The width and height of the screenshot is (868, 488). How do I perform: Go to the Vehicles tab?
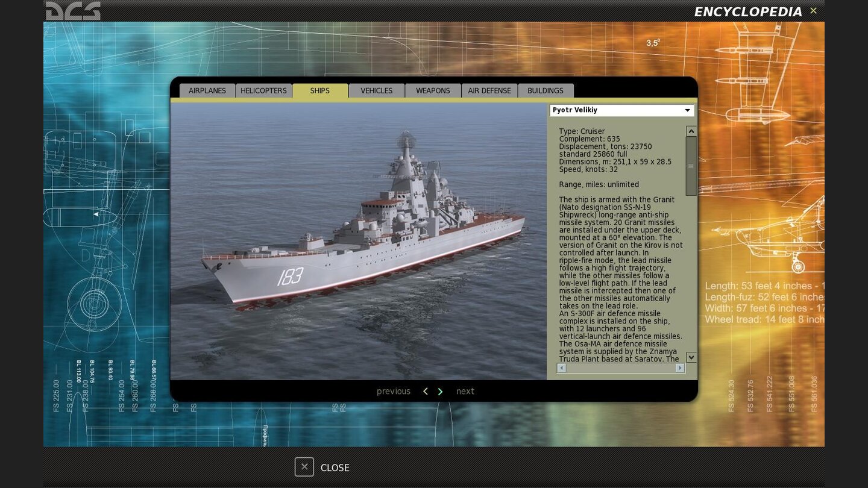click(x=377, y=90)
